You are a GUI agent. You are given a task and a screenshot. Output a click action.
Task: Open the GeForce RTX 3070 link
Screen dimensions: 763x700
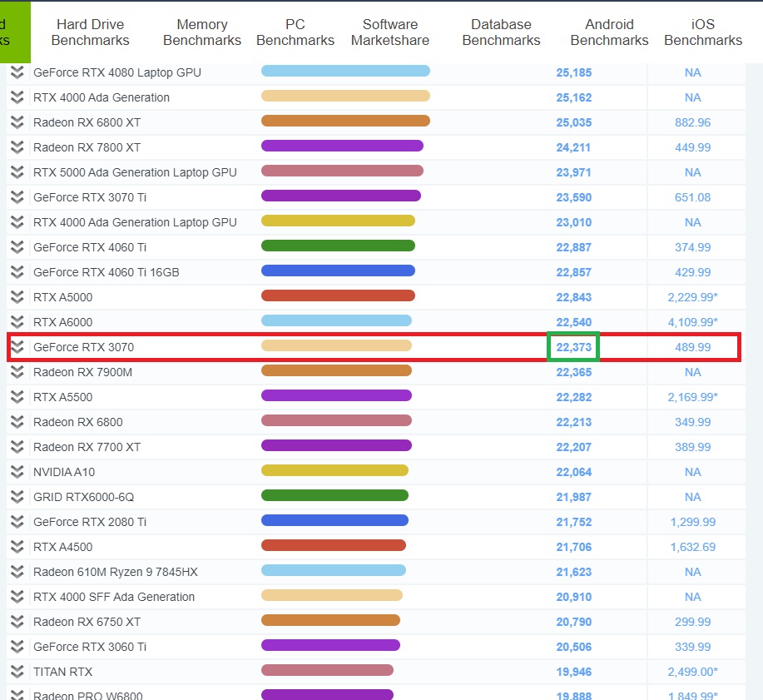[x=83, y=347]
